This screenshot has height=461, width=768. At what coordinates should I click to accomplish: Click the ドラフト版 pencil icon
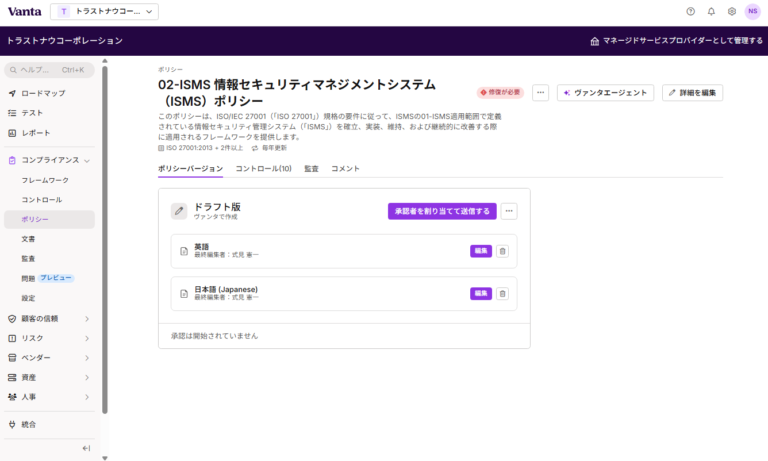pos(179,211)
